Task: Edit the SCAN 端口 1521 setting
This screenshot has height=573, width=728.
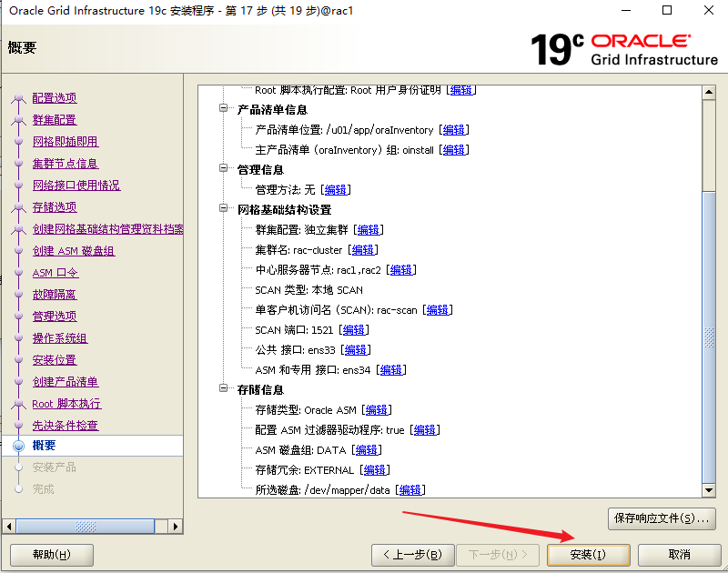Action: pyautogui.click(x=354, y=330)
